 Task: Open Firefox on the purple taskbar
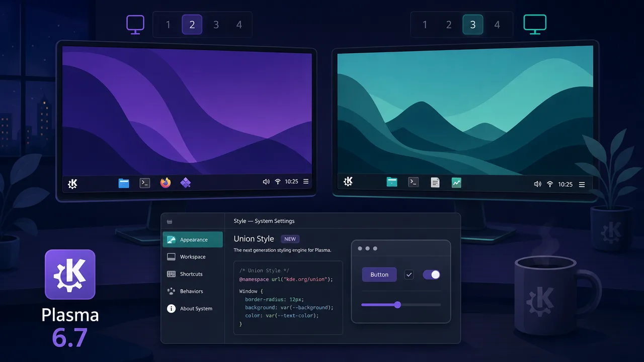[x=166, y=183]
